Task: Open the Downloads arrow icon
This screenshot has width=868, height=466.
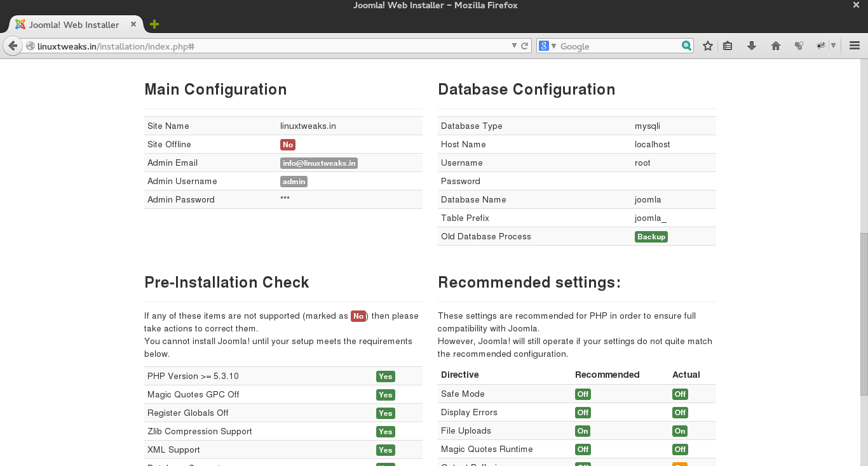Action: 751,46
